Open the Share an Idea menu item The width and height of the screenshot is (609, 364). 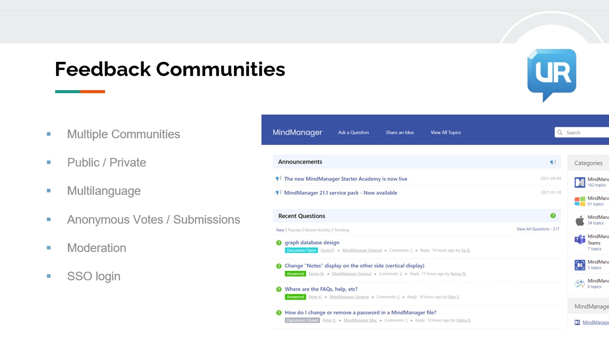pos(399,133)
